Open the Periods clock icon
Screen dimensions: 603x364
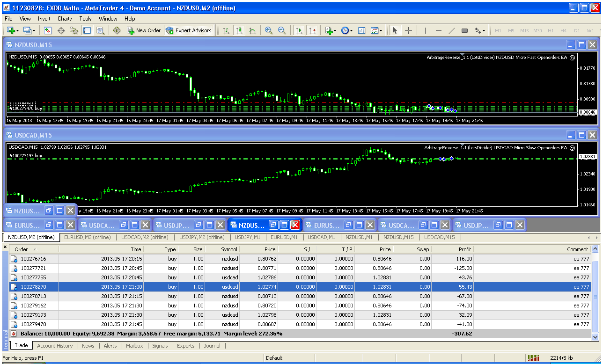[x=345, y=30]
